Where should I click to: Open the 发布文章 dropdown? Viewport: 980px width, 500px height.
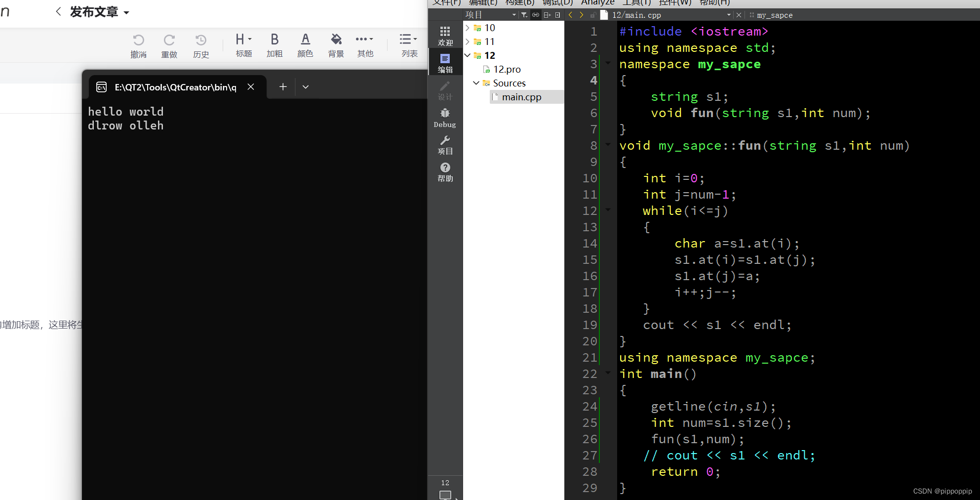click(x=99, y=12)
